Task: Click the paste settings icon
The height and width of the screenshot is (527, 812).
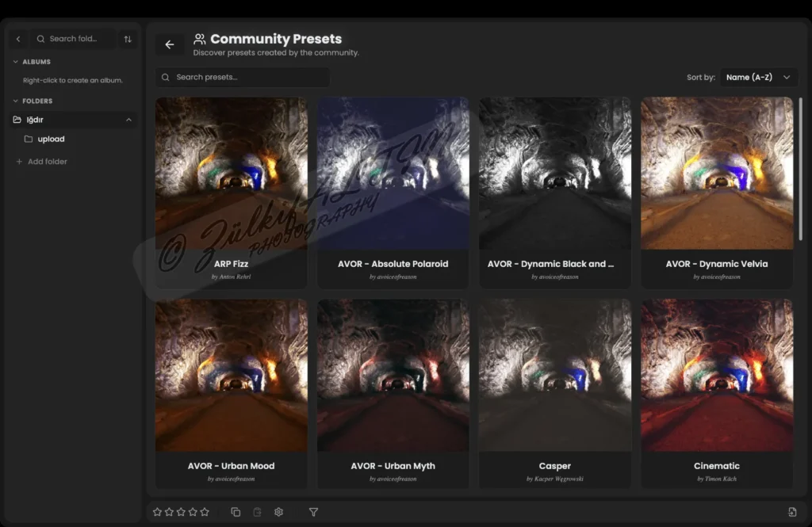Action: (x=258, y=512)
